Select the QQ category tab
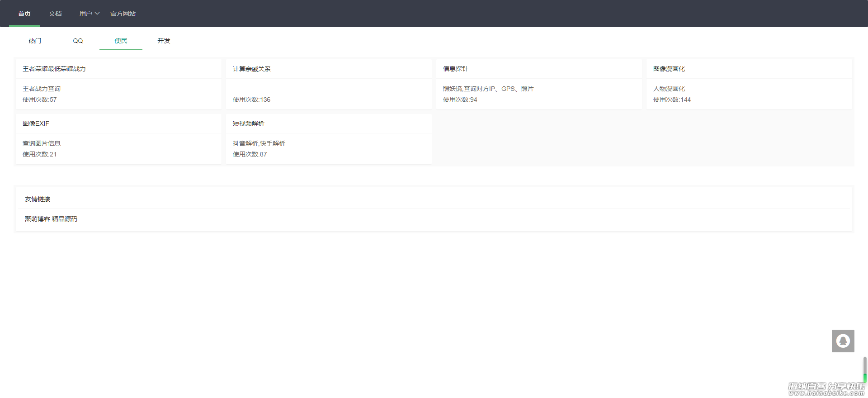 (x=78, y=41)
